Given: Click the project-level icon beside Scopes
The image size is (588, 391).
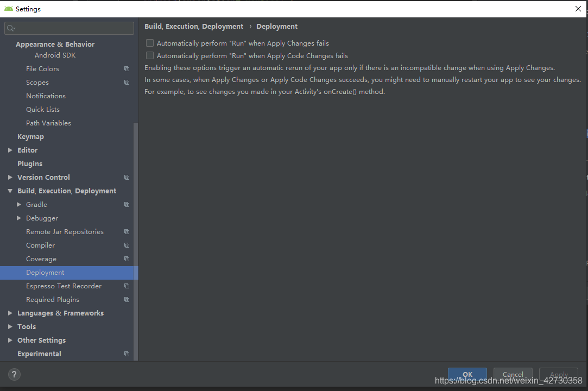Looking at the screenshot, I should pos(127,82).
